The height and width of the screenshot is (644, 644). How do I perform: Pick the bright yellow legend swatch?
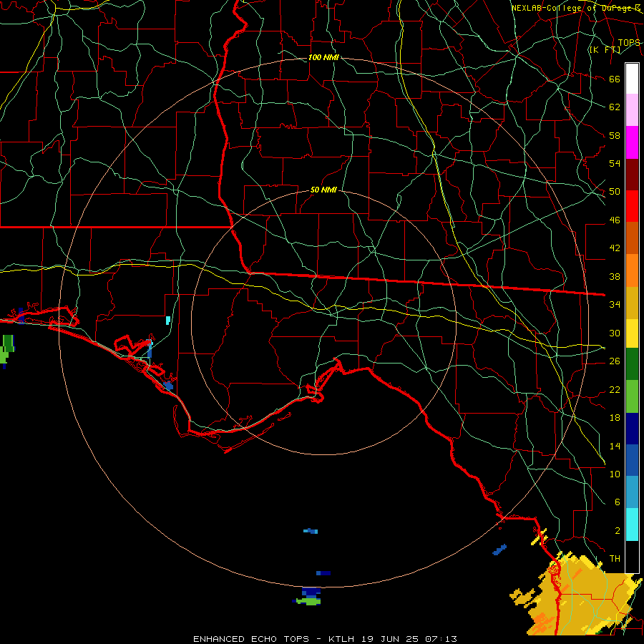coord(632,333)
